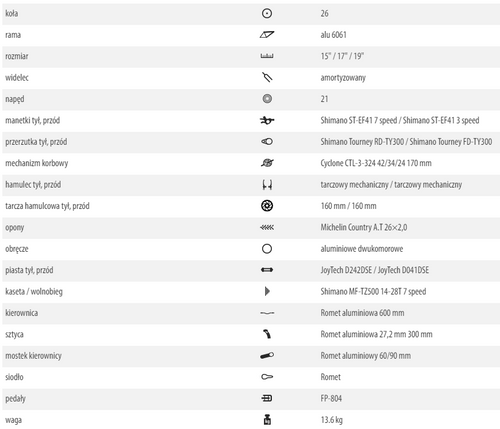Select the handlebar icon beside kierownica
500x429 pixels.
point(267,313)
